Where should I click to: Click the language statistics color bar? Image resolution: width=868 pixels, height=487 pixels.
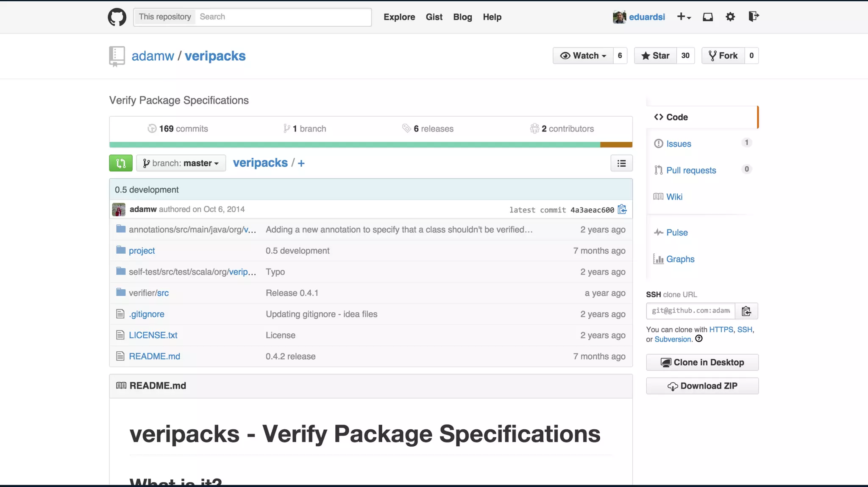pos(370,145)
